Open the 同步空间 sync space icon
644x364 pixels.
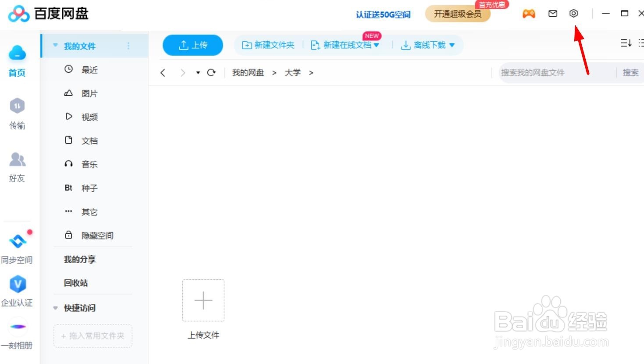[x=17, y=240]
